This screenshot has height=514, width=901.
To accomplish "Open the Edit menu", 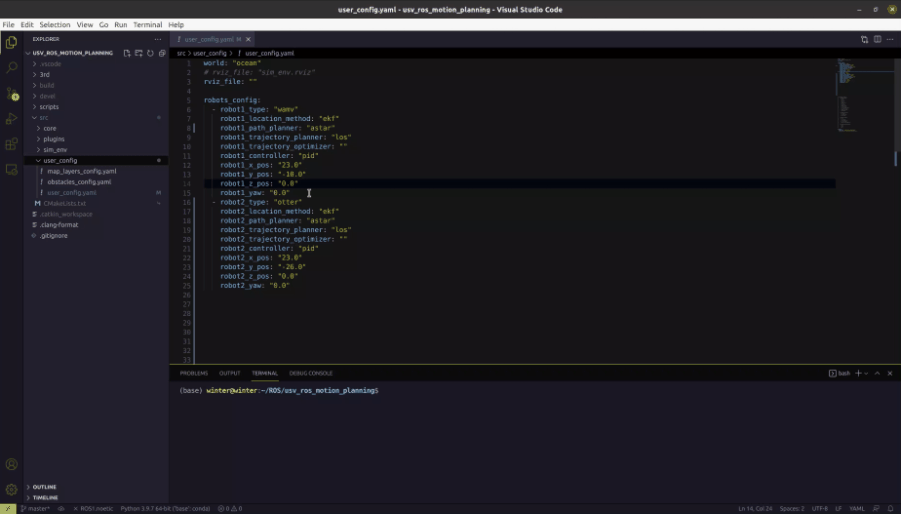I will (x=27, y=25).
